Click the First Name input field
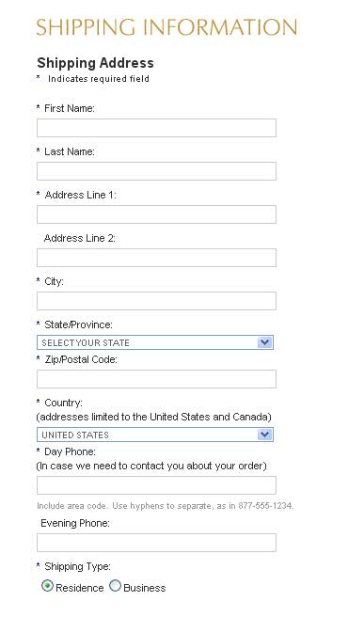 (156, 128)
